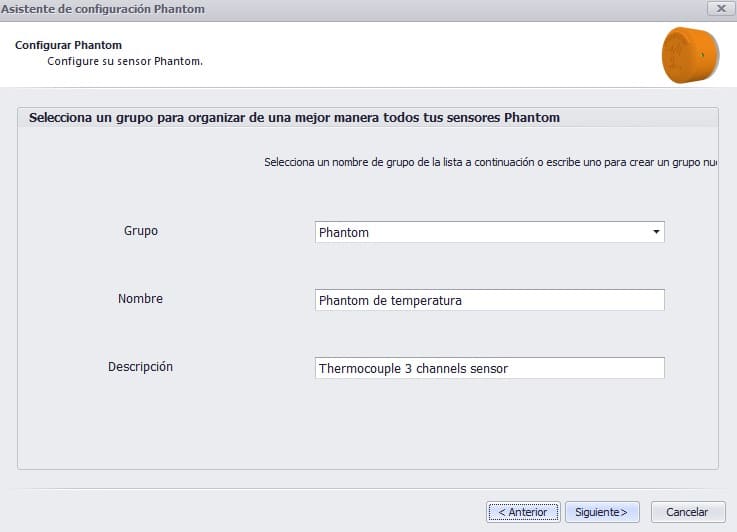737x532 pixels.
Task: Click the orange Phantom sensor icon
Action: (691, 54)
